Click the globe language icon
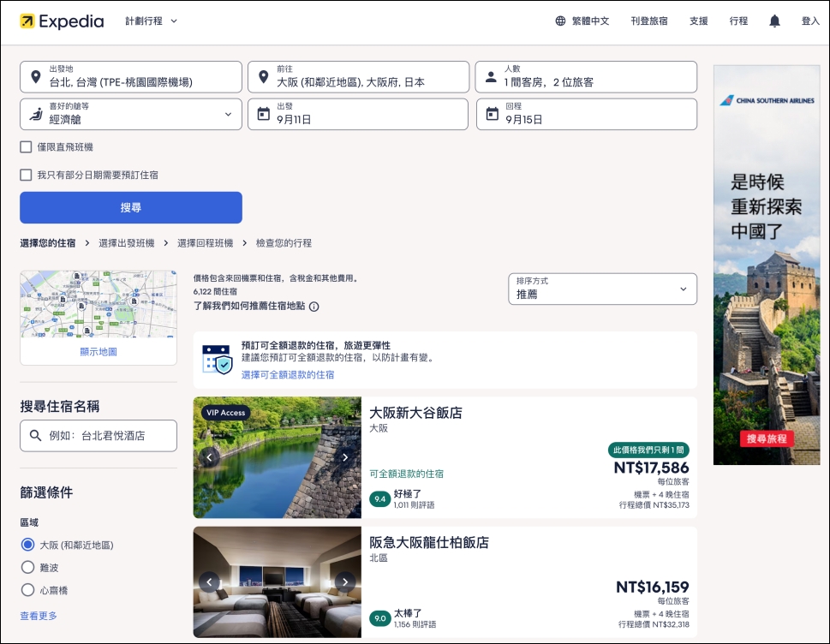This screenshot has height=644, width=830. point(560,21)
